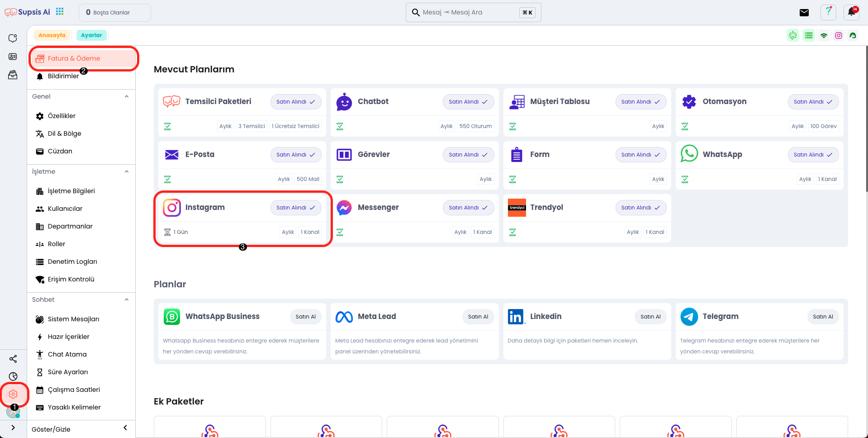Screen dimensions: 868x438
Task: Open Fatura & Ödeme menu item
Action: 84,58
